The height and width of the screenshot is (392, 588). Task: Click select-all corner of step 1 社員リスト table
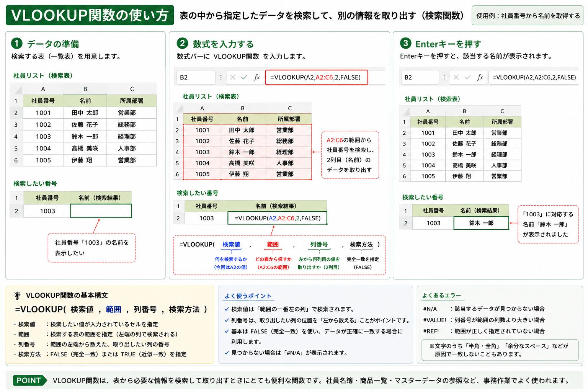click(x=16, y=89)
